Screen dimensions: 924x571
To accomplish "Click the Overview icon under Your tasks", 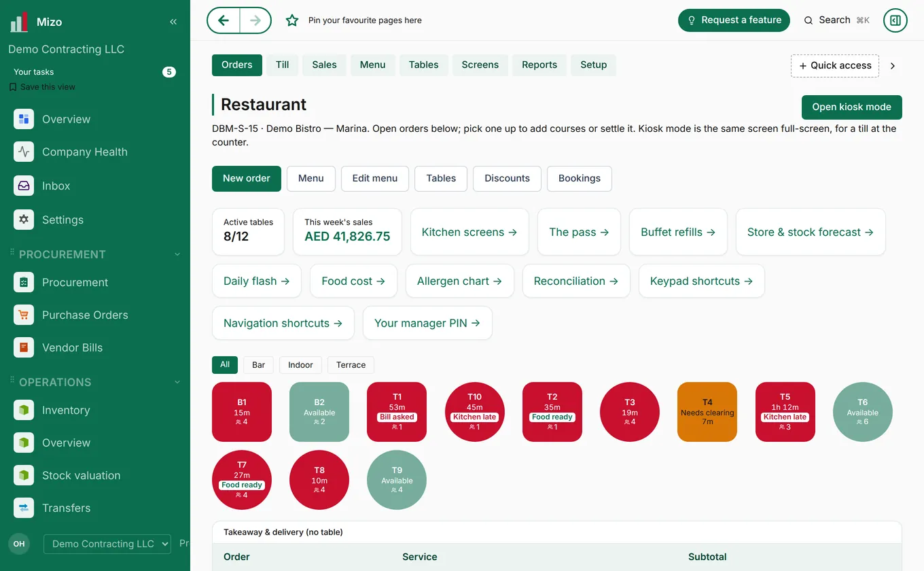I will tap(24, 119).
